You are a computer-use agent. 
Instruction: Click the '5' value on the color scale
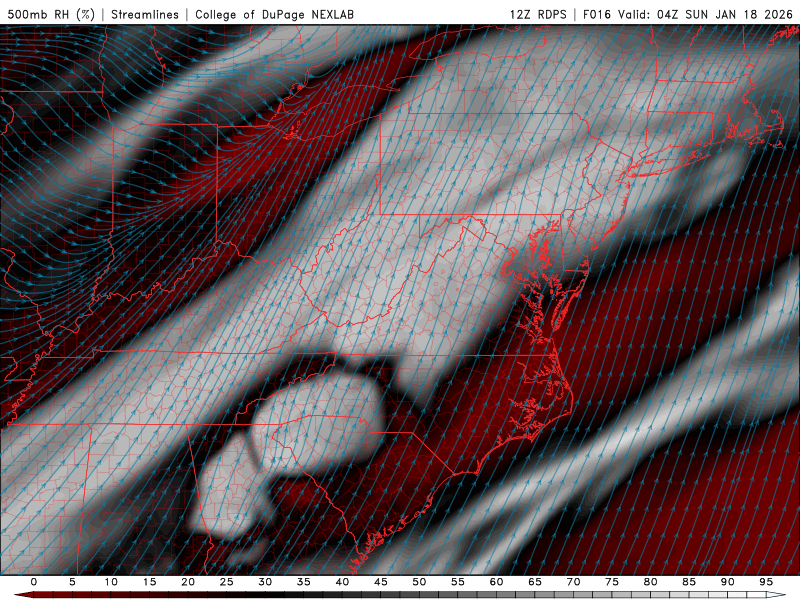pyautogui.click(x=72, y=582)
